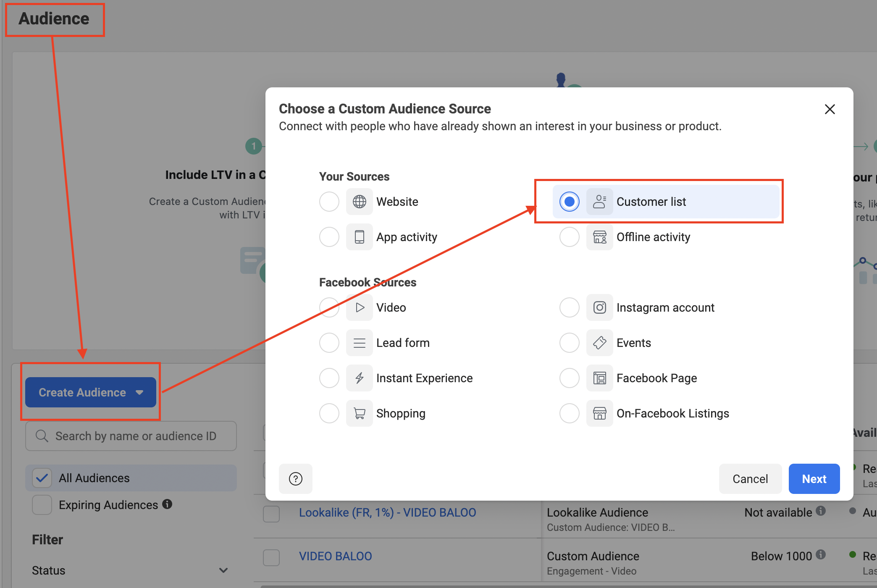Select the Video radio button

[x=329, y=307]
